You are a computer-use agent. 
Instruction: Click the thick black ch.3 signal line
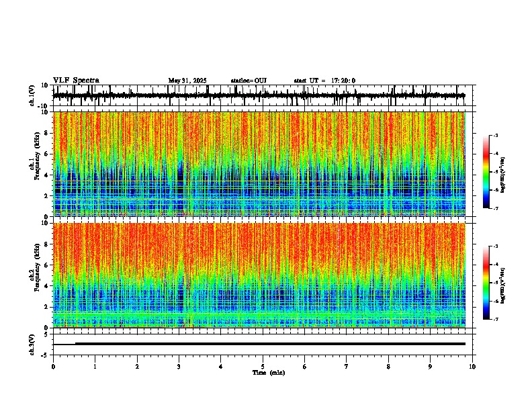click(x=270, y=344)
